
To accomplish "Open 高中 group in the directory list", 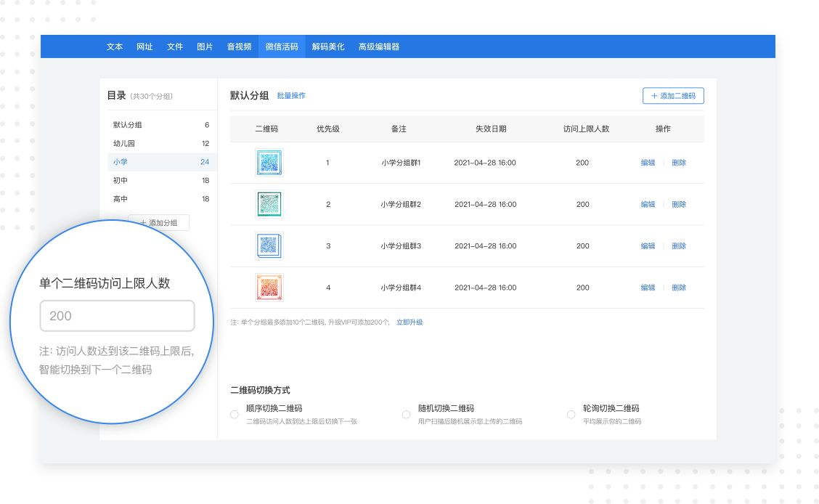I will pos(121,199).
